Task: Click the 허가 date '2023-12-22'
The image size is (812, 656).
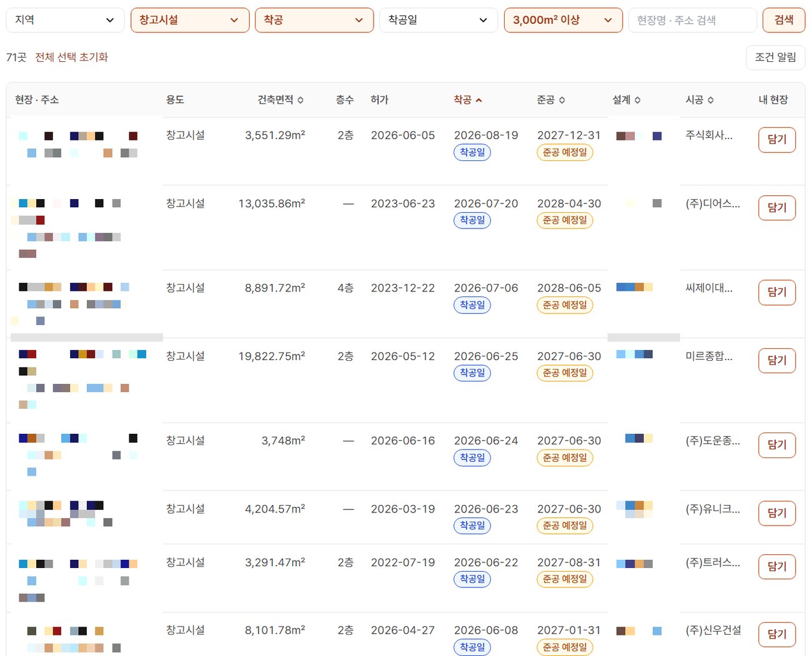Action: [x=403, y=288]
